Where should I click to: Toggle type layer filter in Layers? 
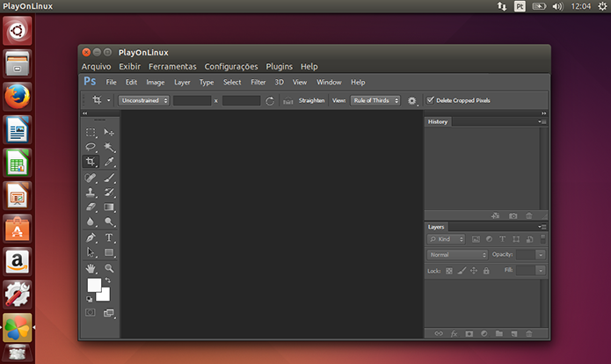pyautogui.click(x=502, y=239)
